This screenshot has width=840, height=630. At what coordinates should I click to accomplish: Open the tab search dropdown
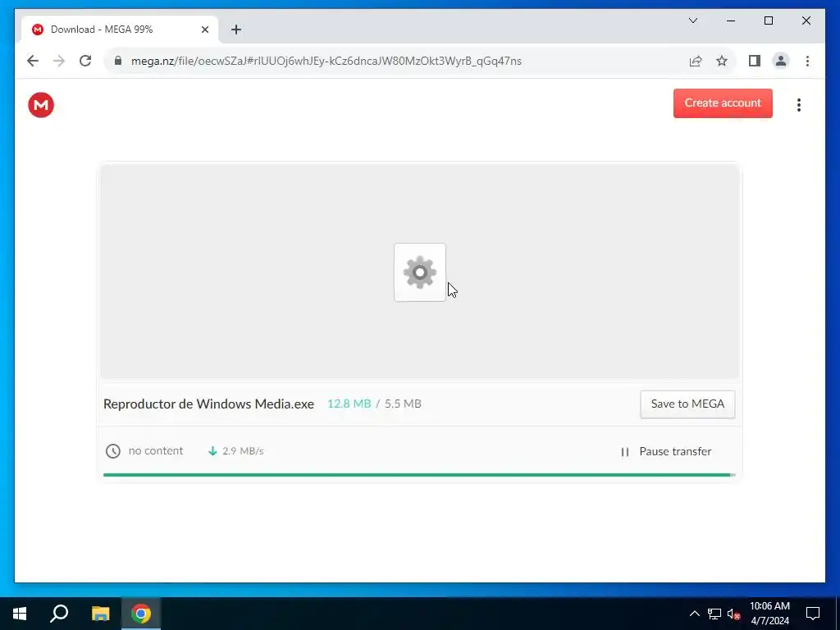click(692, 21)
